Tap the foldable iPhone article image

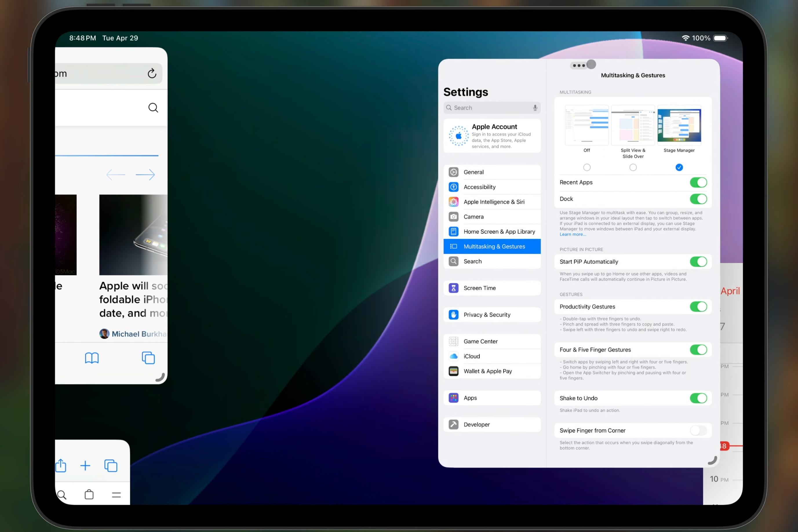tap(133, 235)
